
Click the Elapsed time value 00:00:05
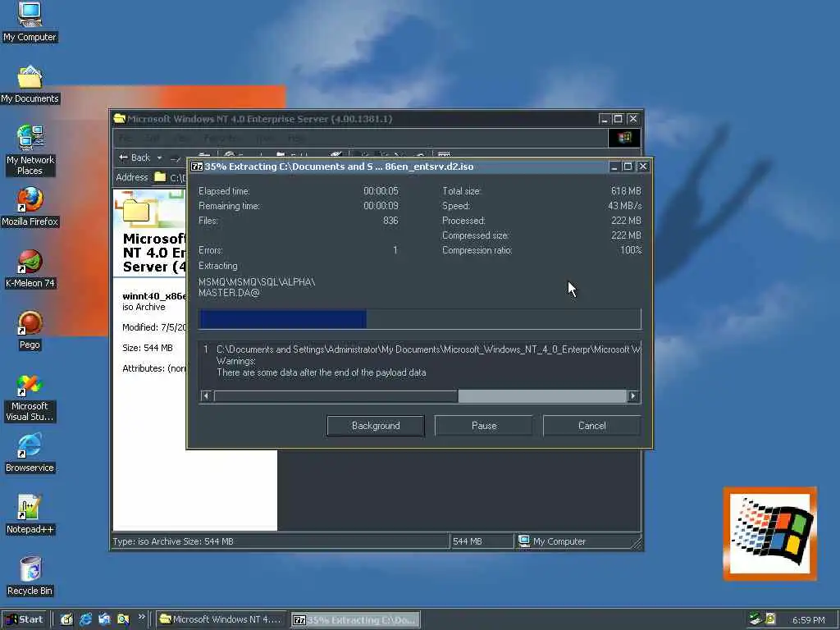click(x=381, y=191)
